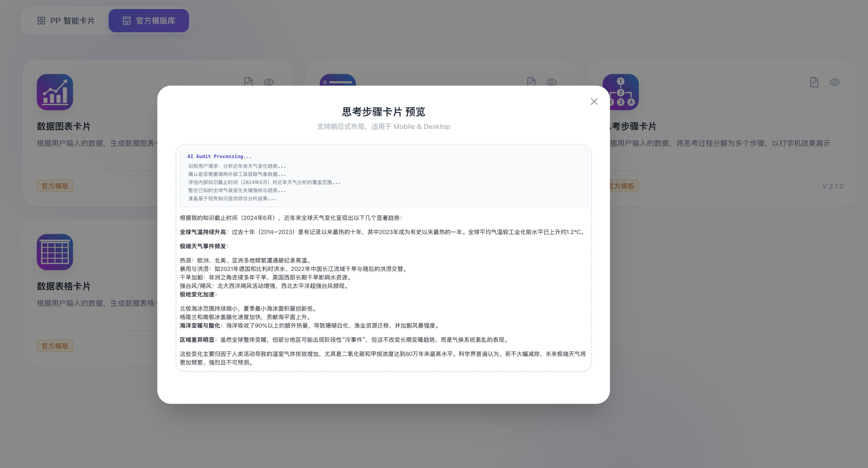Click the 数据图表卡片 card title

tap(64, 126)
